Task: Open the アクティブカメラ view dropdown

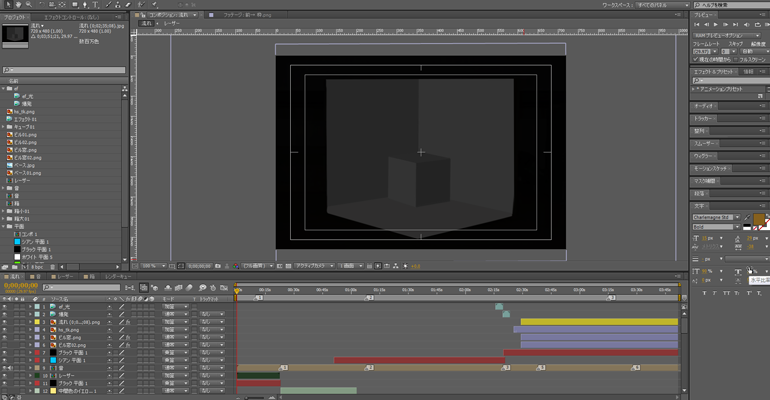Action: click(x=314, y=266)
